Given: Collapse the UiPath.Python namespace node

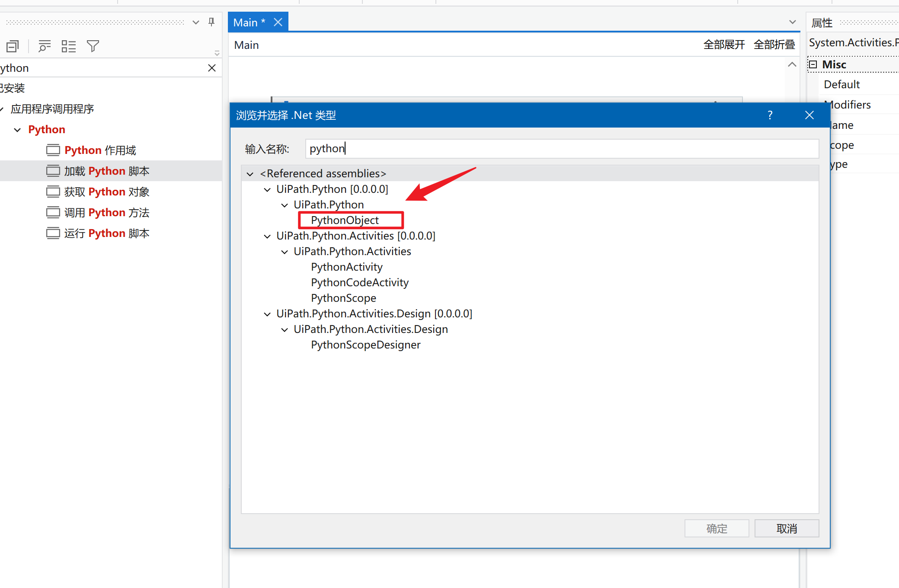Looking at the screenshot, I should [285, 205].
